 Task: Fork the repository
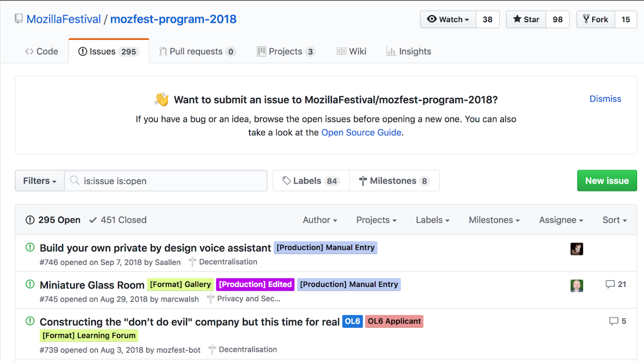[x=596, y=19]
